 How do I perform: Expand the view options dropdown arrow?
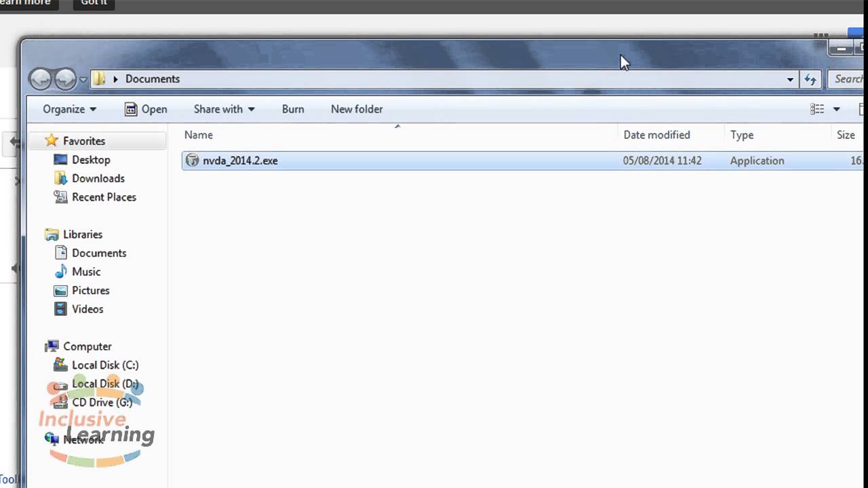tap(836, 109)
